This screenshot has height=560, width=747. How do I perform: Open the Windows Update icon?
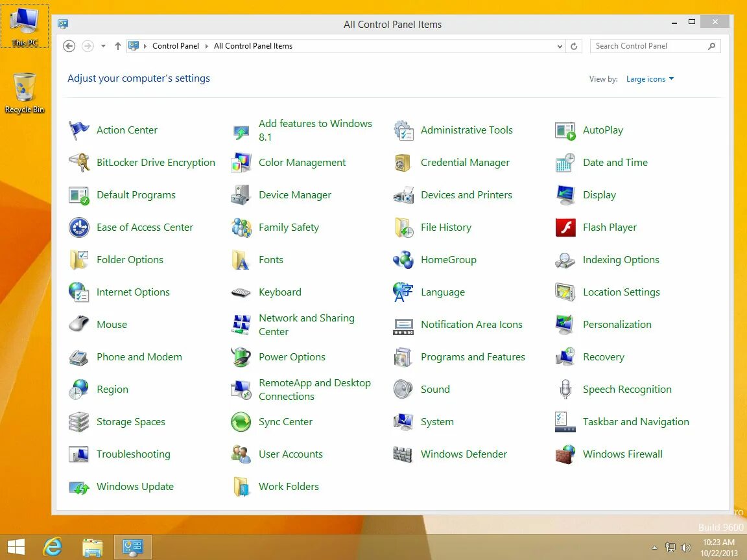(x=78, y=487)
